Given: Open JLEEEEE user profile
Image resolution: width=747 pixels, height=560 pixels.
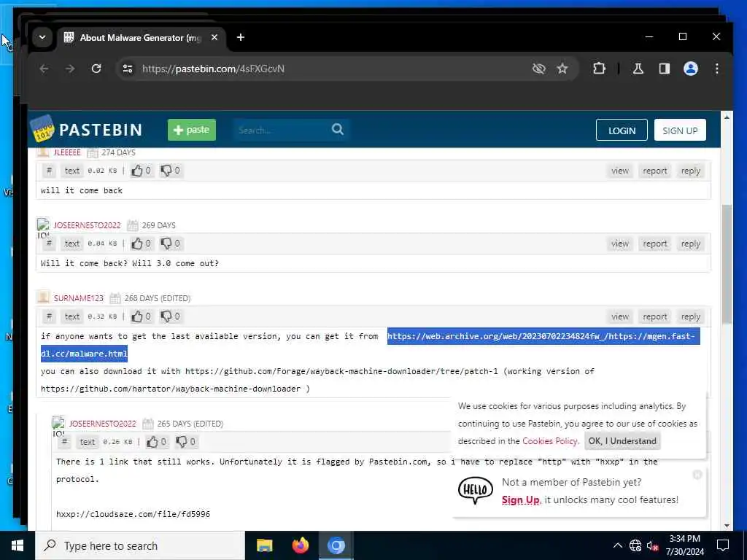Looking at the screenshot, I should coord(67,152).
